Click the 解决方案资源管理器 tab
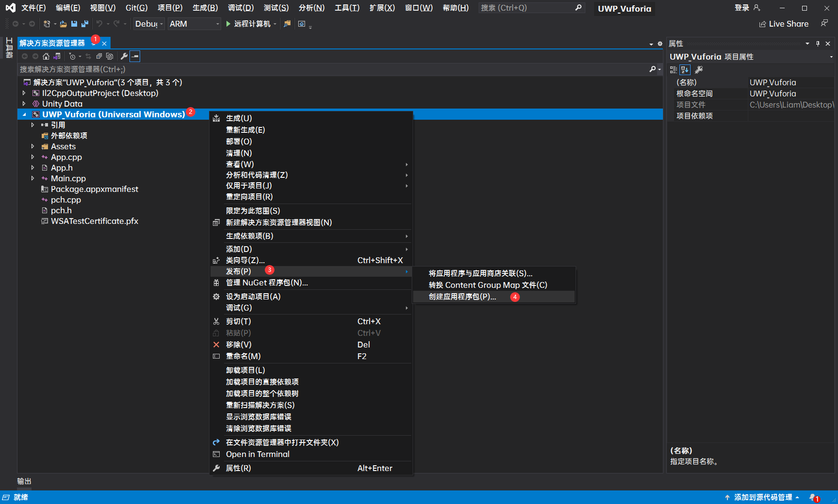 [x=52, y=43]
